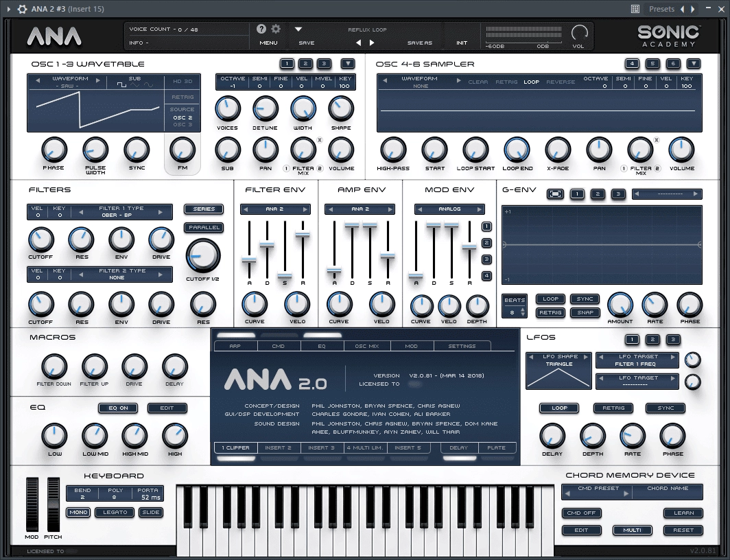Select Mod Env slot 4

click(x=486, y=276)
